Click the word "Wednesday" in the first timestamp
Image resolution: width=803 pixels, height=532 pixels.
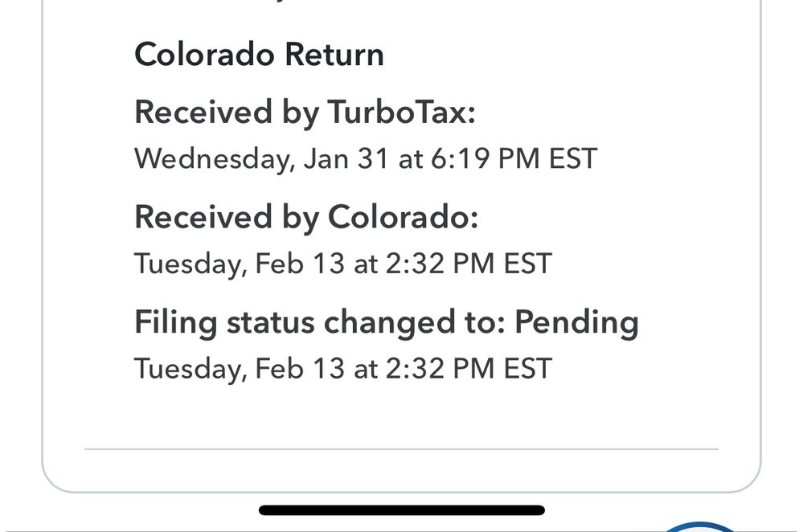coord(211,159)
